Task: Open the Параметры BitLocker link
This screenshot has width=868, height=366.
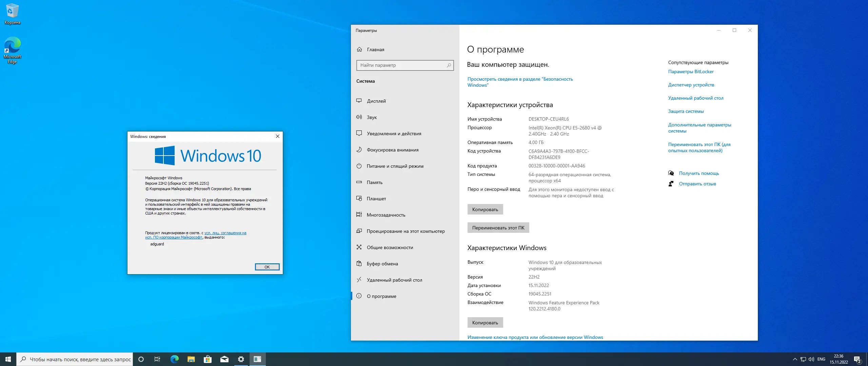Action: [x=691, y=72]
